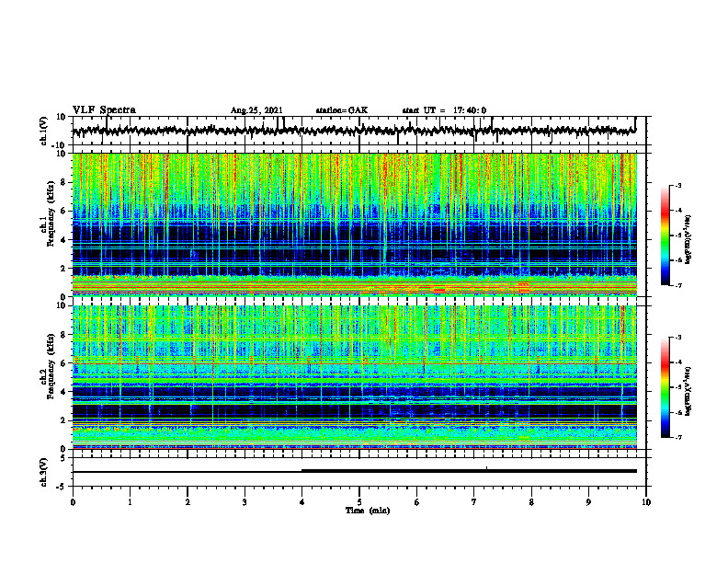
Task: Click the time axis tick label "5"
Action: tap(359, 502)
